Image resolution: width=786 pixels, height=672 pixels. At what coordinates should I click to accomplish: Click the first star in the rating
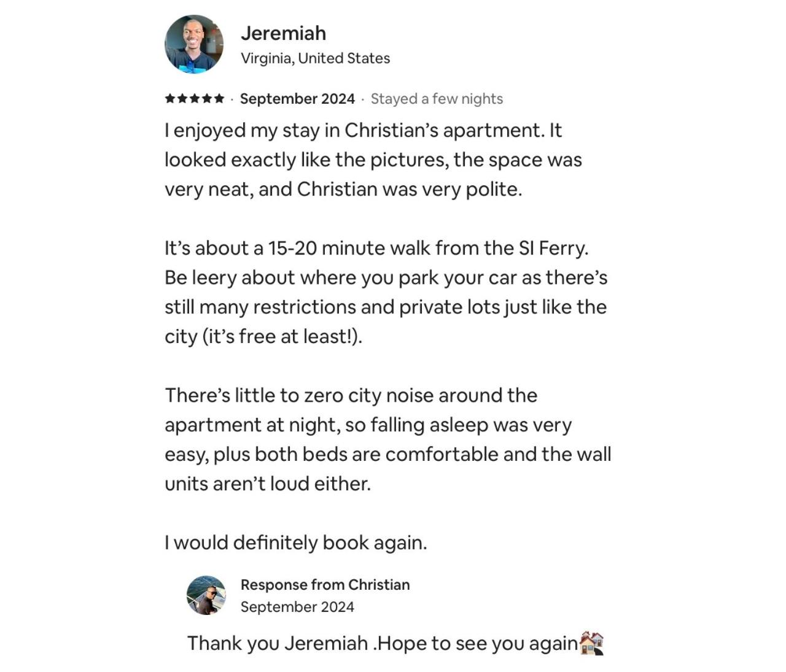170,99
